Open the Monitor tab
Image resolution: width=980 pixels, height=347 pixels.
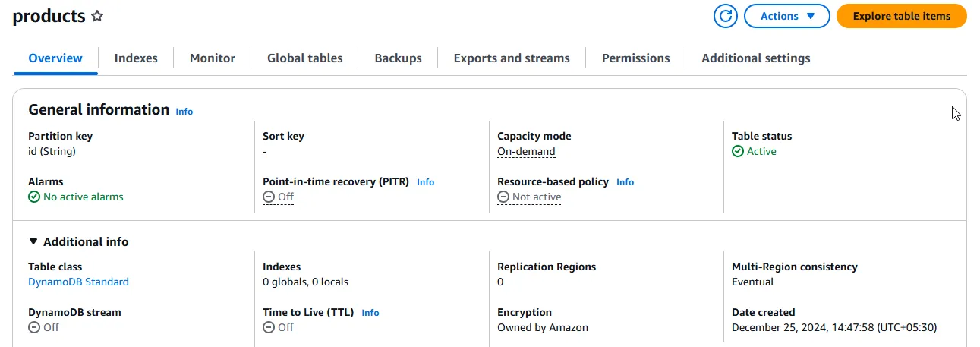tap(213, 58)
